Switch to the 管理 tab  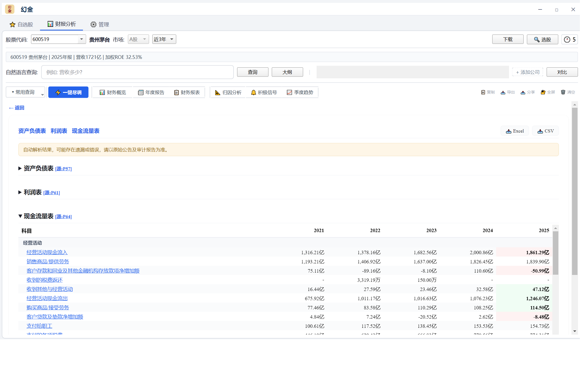[100, 24]
